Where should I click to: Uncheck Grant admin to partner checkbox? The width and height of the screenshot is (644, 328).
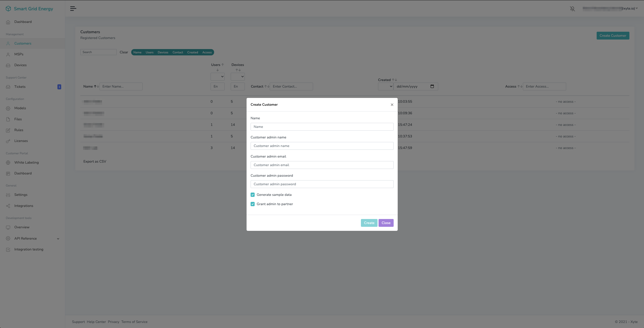pyautogui.click(x=253, y=204)
